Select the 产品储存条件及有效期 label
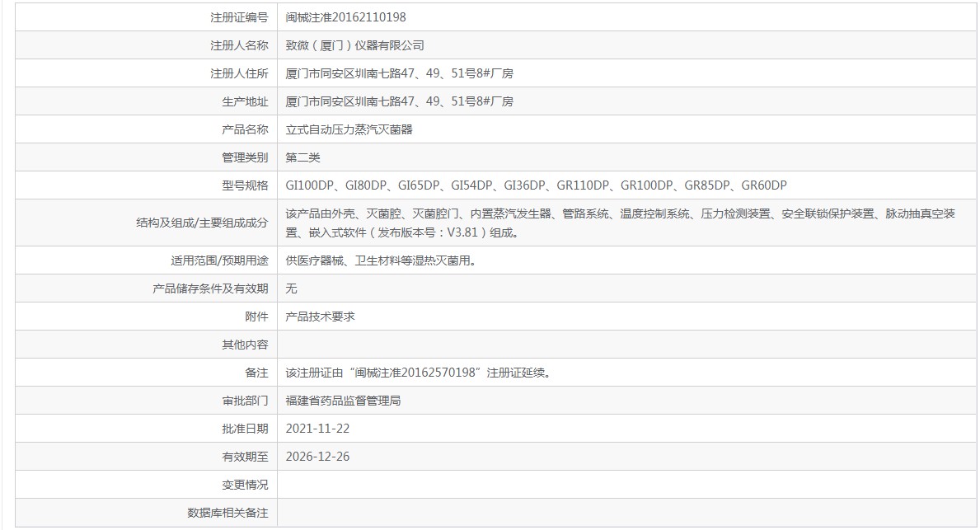Image resolution: width=980 pixels, height=530 pixels. click(210, 288)
